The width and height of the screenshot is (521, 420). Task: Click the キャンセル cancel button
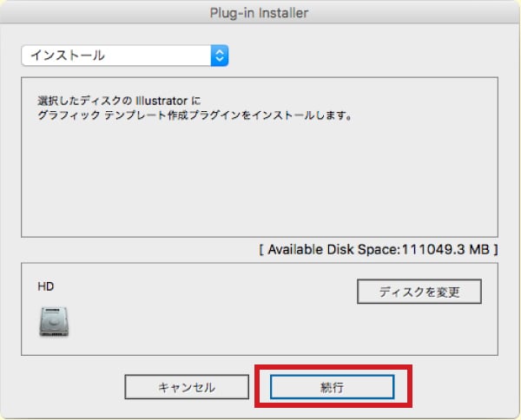click(187, 387)
